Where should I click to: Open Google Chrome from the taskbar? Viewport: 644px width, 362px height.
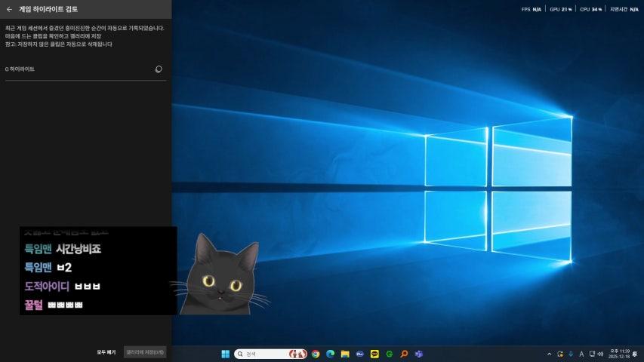pyautogui.click(x=316, y=354)
